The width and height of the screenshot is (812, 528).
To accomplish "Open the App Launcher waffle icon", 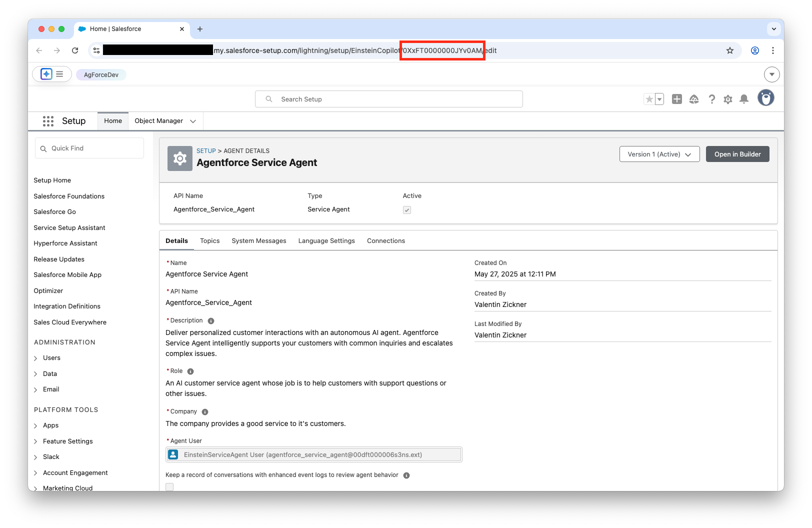I will [x=48, y=121].
